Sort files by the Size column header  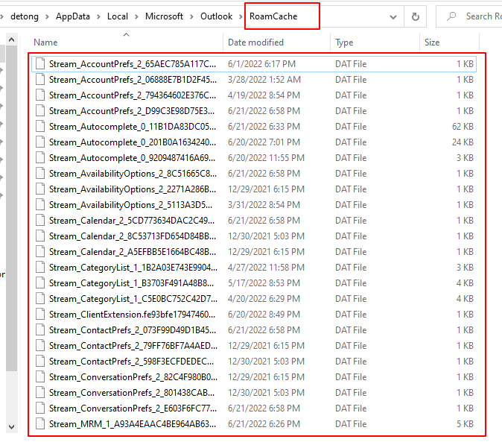pyautogui.click(x=432, y=42)
